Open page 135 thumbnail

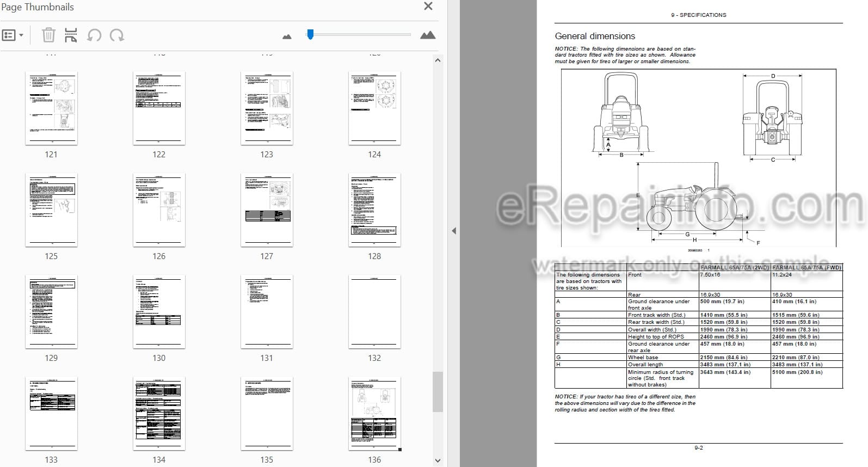(x=267, y=414)
